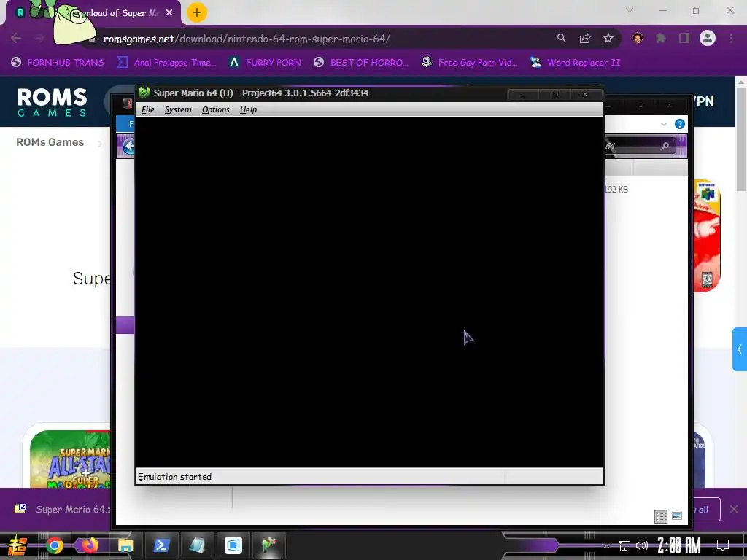Open the System menu in Project64
Screen dimensions: 747x560
point(178,109)
